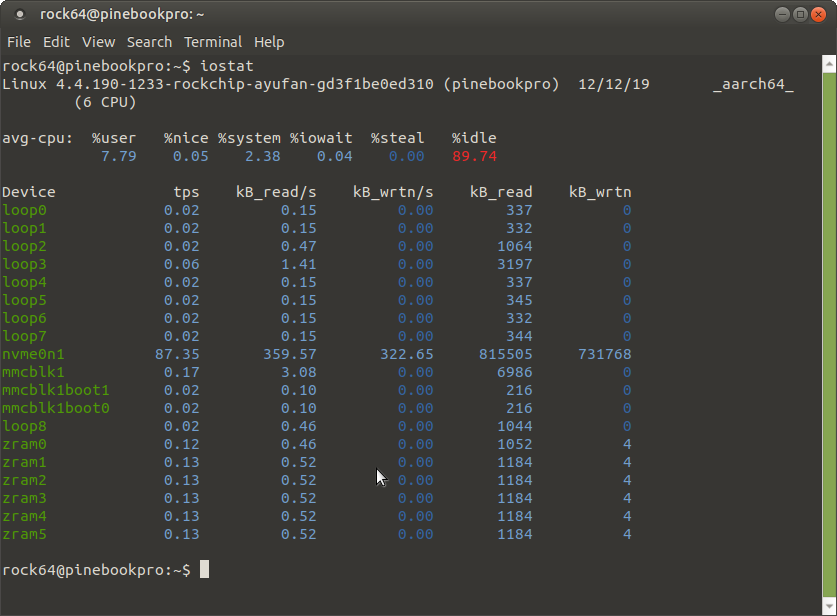Screen dimensions: 837x616
Task: Close the terminal window
Action: point(818,14)
